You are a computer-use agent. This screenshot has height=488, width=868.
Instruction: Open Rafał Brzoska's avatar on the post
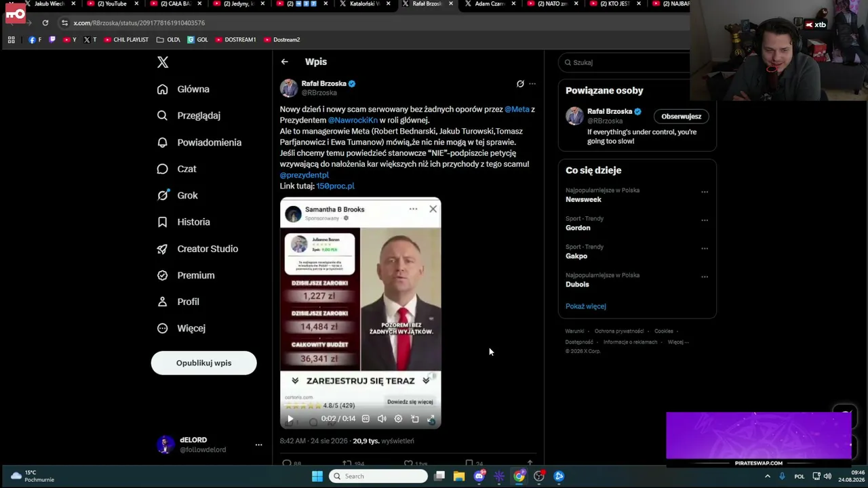click(289, 88)
